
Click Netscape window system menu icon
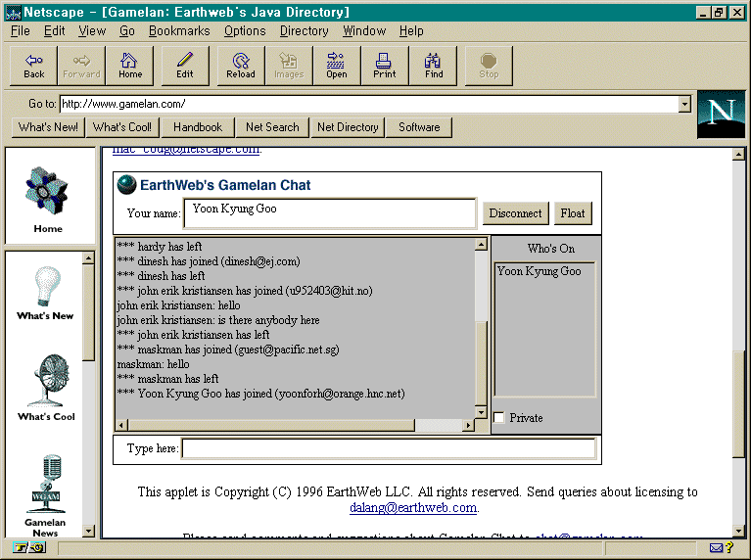pos(13,13)
